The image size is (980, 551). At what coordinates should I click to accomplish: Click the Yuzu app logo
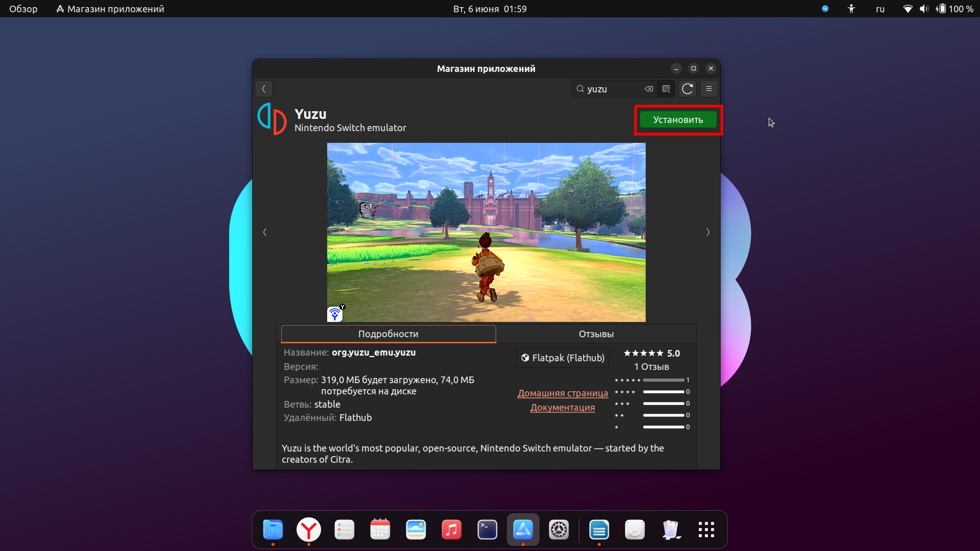(x=272, y=119)
